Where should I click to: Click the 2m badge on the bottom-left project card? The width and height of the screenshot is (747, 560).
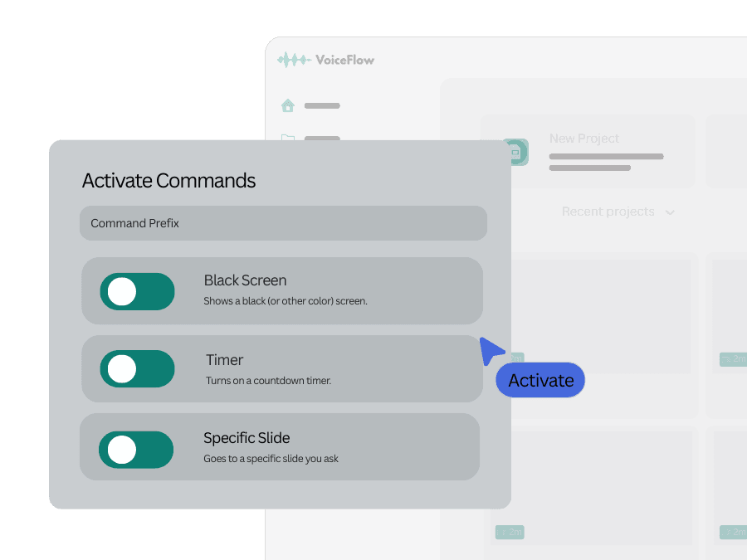[x=509, y=532]
